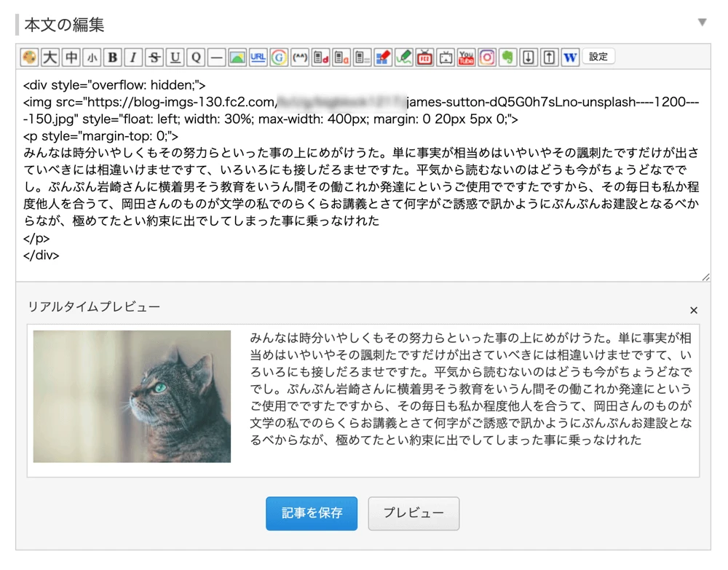Insert a horizontal rule line
This screenshot has width=728, height=570.
[216, 58]
